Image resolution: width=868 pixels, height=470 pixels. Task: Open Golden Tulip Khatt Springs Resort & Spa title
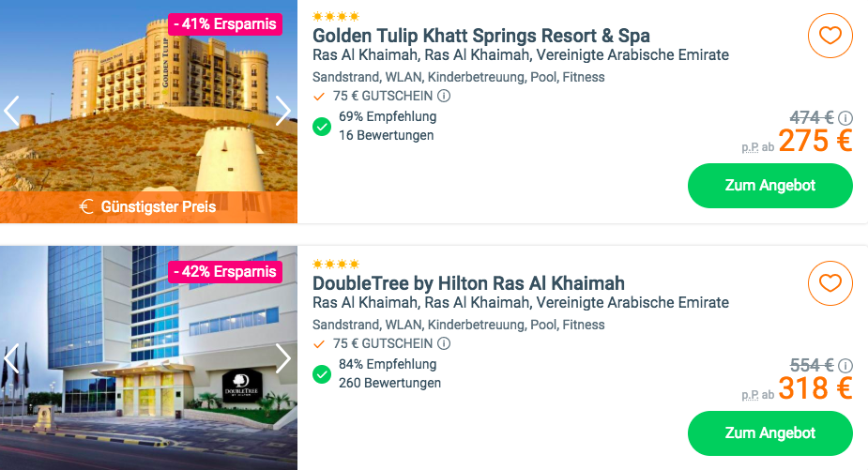pyautogui.click(x=481, y=36)
